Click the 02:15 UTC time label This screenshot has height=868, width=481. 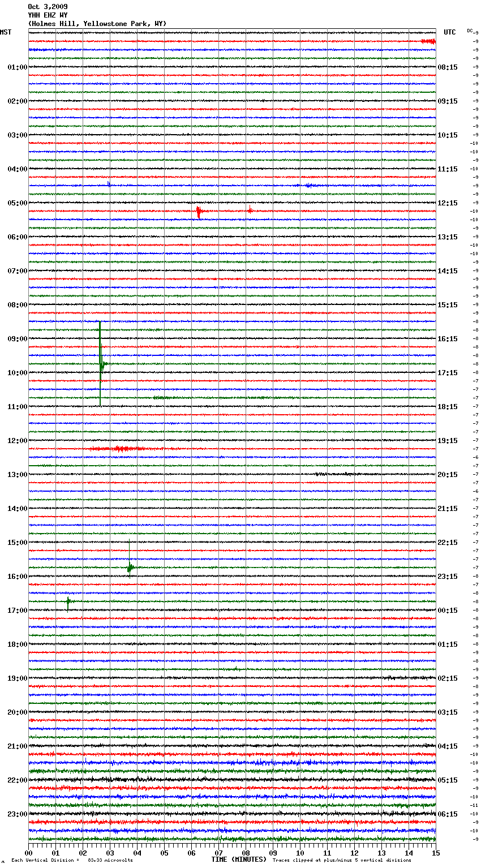pos(448,678)
